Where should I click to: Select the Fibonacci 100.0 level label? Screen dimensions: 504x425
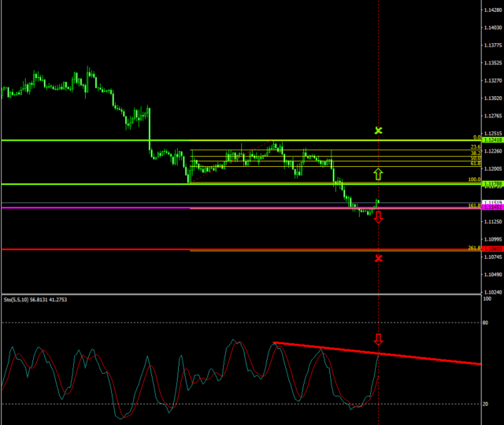pos(474,179)
